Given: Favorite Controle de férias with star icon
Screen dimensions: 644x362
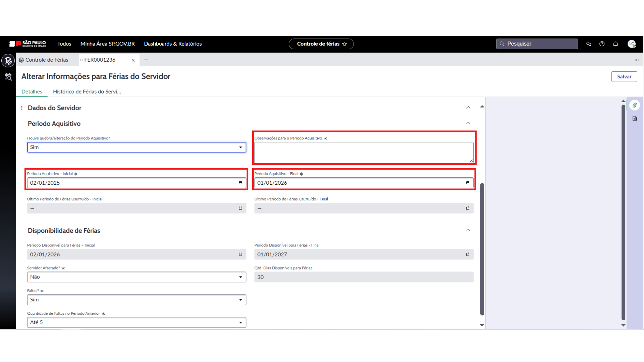Looking at the screenshot, I should point(344,44).
